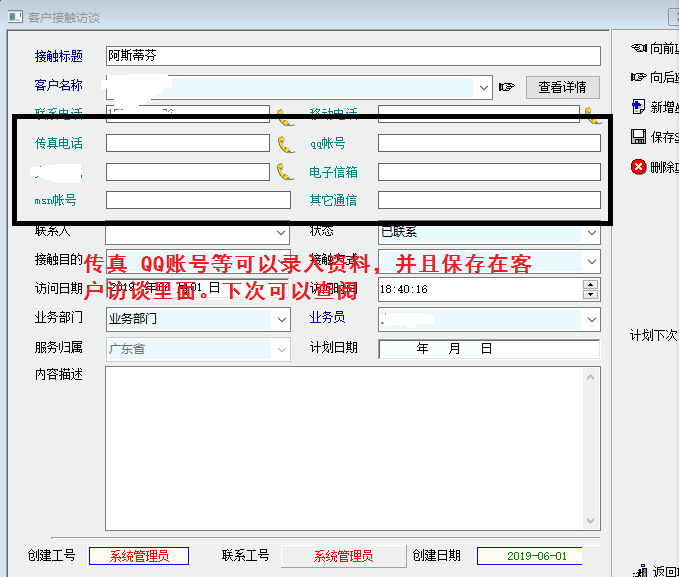This screenshot has height=577, width=679.
Task: Click the phone icon beside 联系电话 field
Action: pos(286,114)
